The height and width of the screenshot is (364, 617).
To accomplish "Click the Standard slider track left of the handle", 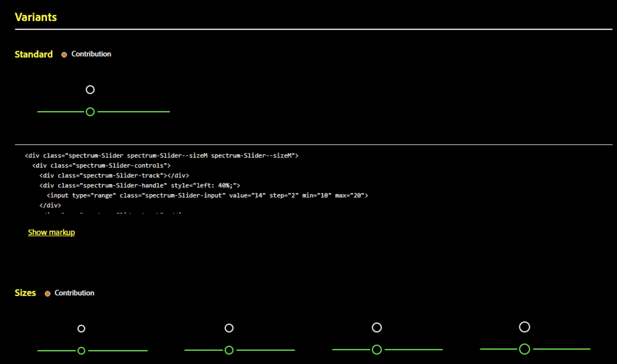I will point(60,112).
